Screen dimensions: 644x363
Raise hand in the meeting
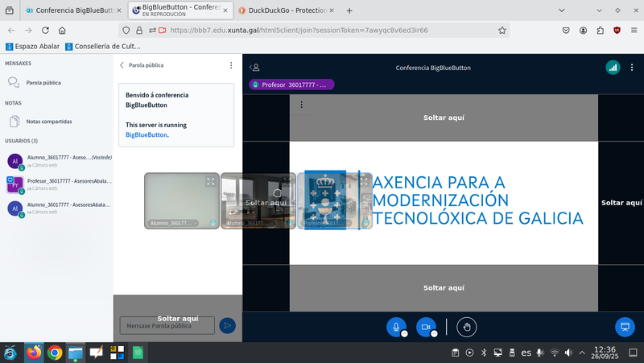pyautogui.click(x=467, y=326)
